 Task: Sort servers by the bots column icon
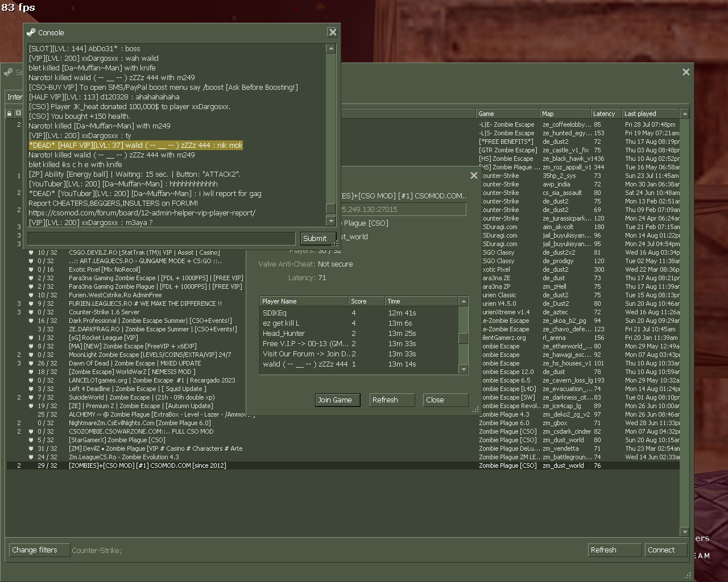pos(18,113)
